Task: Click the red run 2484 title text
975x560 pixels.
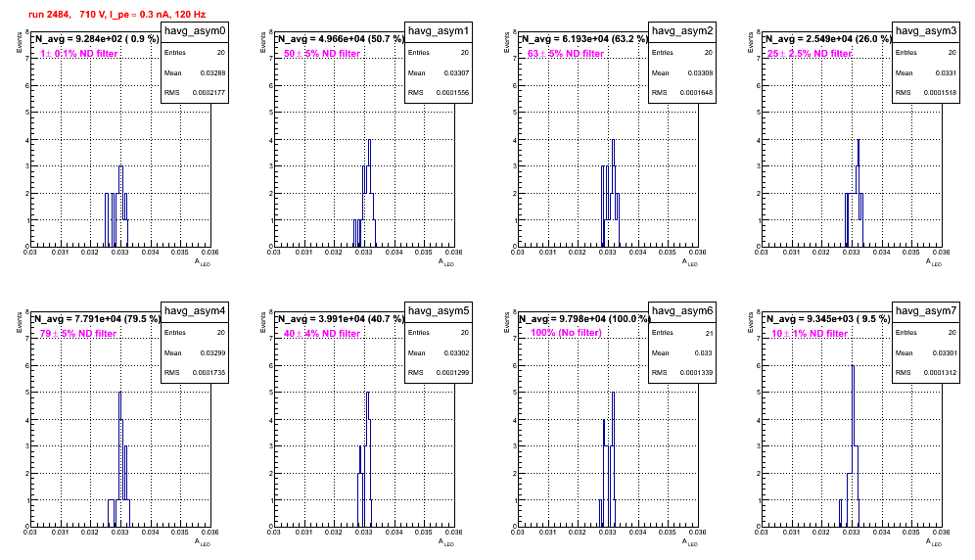Action: click(x=116, y=15)
